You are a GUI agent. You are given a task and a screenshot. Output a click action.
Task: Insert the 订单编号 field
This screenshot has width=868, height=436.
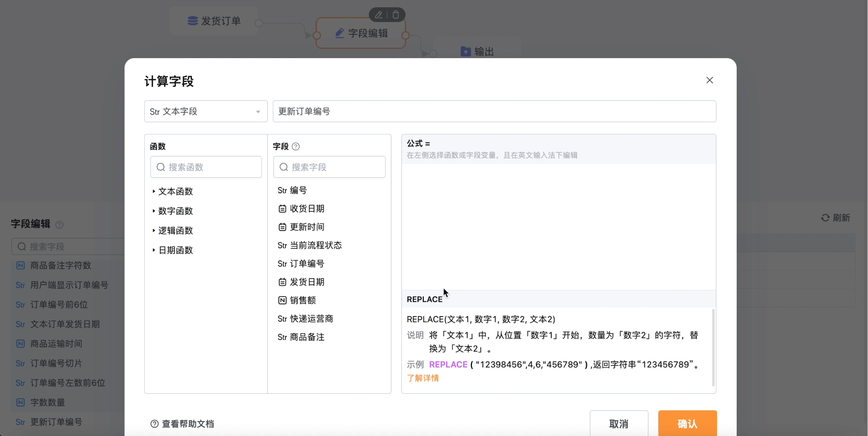click(301, 264)
